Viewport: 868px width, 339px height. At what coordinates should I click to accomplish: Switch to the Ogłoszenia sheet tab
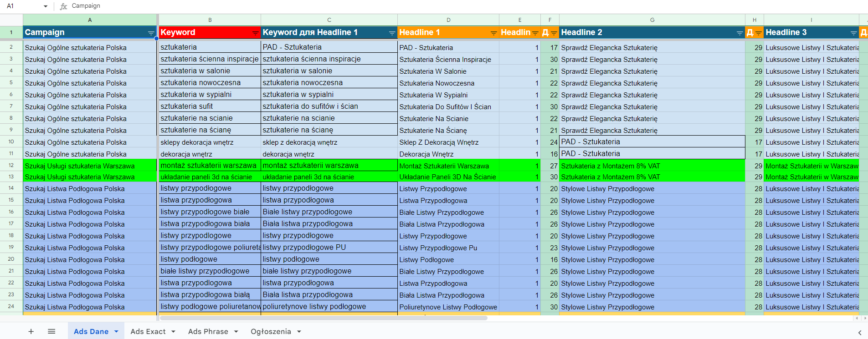[x=271, y=331]
